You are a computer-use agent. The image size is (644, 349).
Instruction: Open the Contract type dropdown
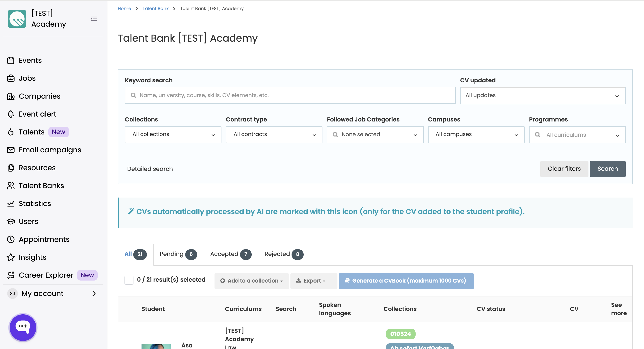(x=274, y=134)
